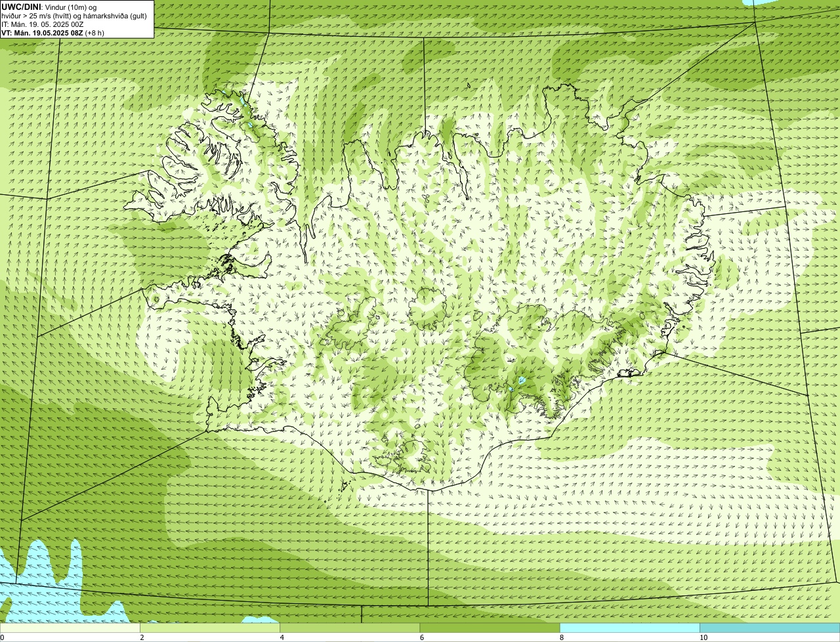
Task: Click the teal legend swatch above 10 m/s
Action: click(x=770, y=628)
